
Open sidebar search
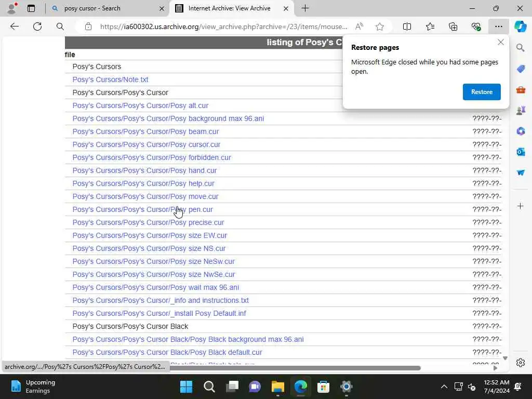point(521,48)
